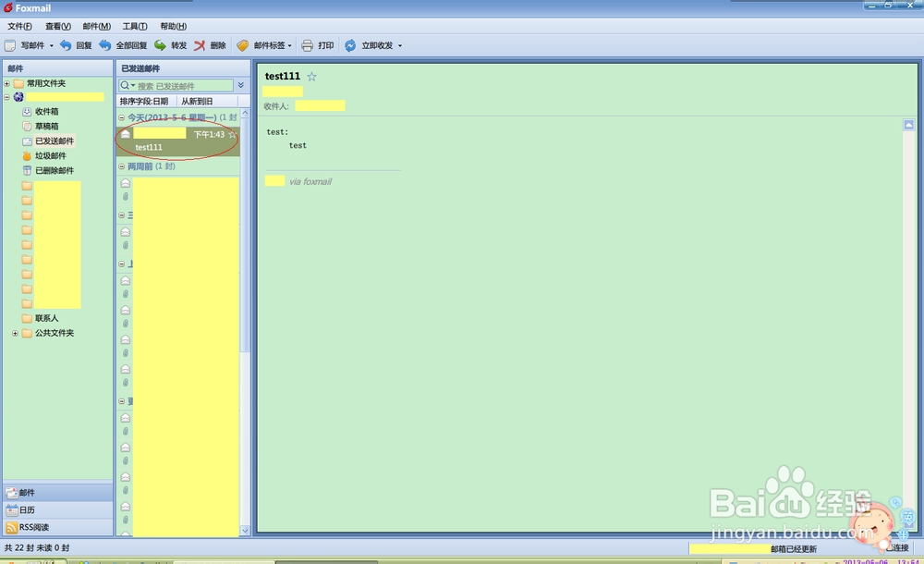Open the 查看(V) menu
Screen dimensions: 924x564
(57, 26)
